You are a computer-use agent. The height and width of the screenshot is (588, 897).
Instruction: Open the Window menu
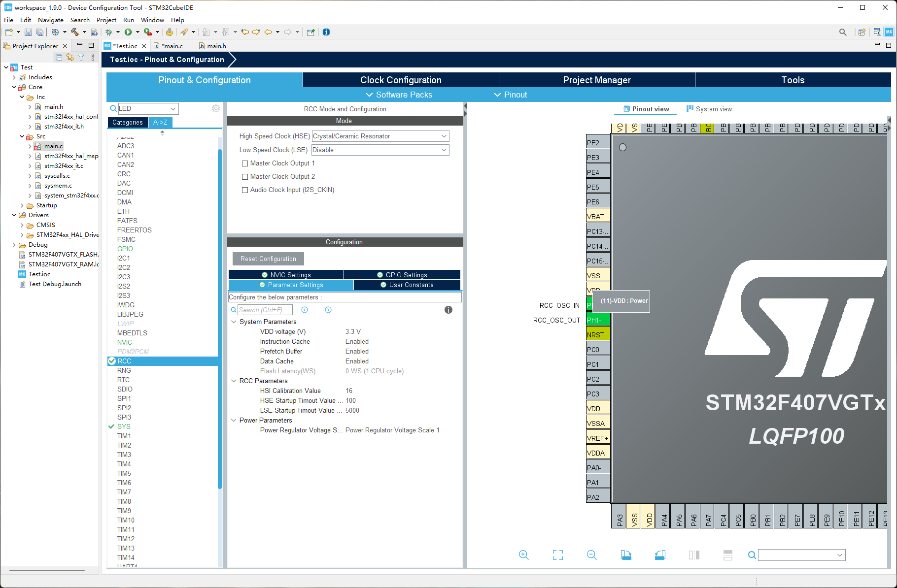tap(152, 20)
